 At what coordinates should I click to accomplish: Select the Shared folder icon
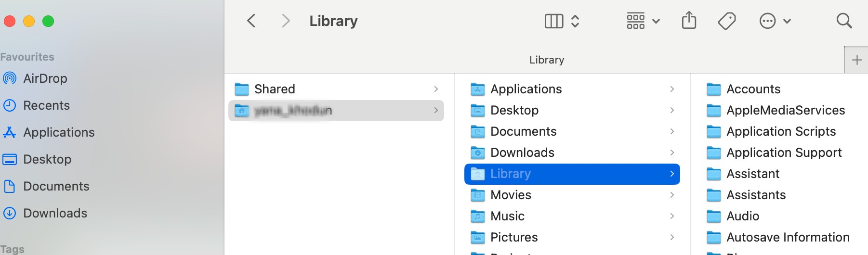241,89
